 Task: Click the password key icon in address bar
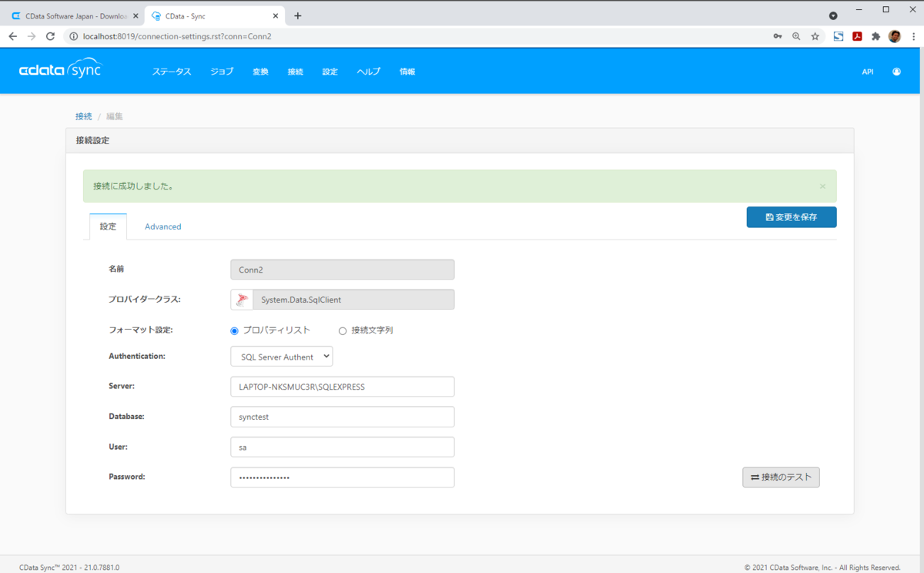tap(778, 36)
